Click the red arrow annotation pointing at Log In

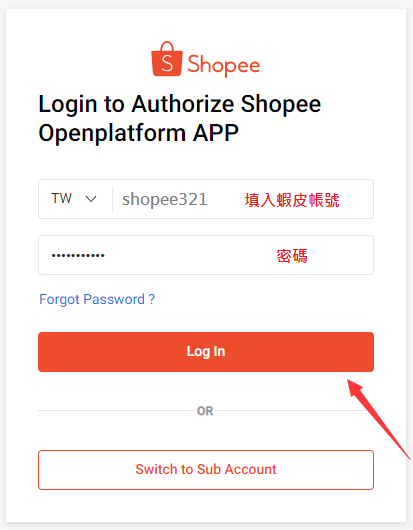point(379,419)
